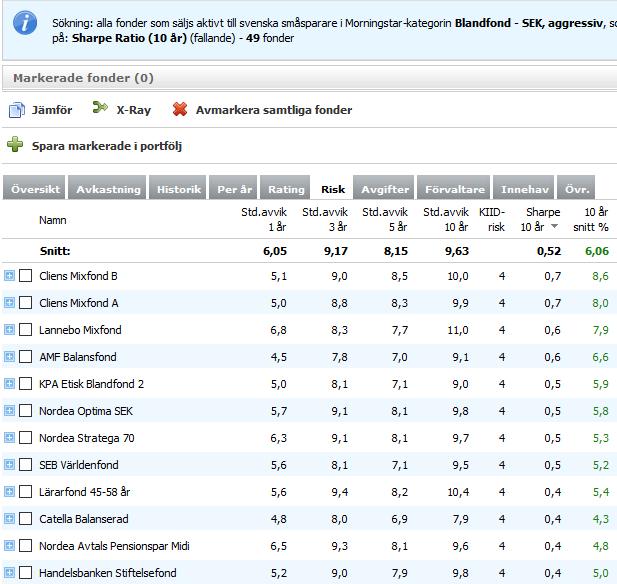Viewport: 617px width, 584px height.
Task: Sort by the Namn column header
Action: pos(53,220)
